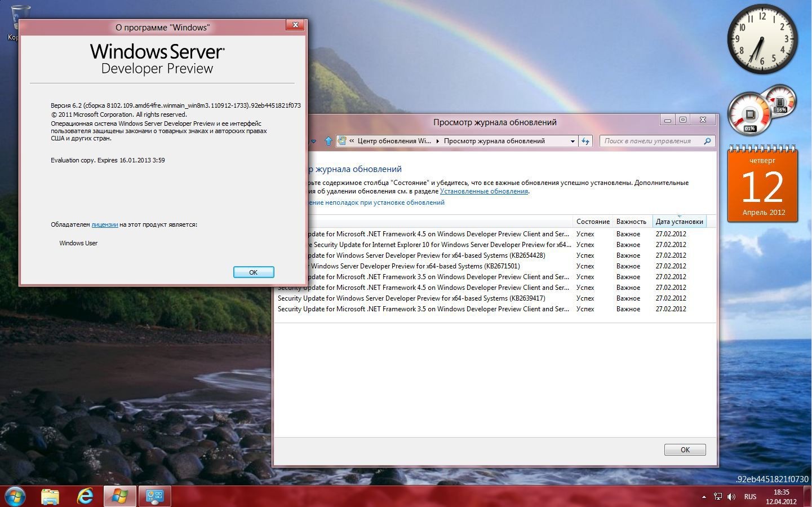The image size is (812, 507).
Task: Close the О программе Windows dialog
Action: pyautogui.click(x=295, y=25)
